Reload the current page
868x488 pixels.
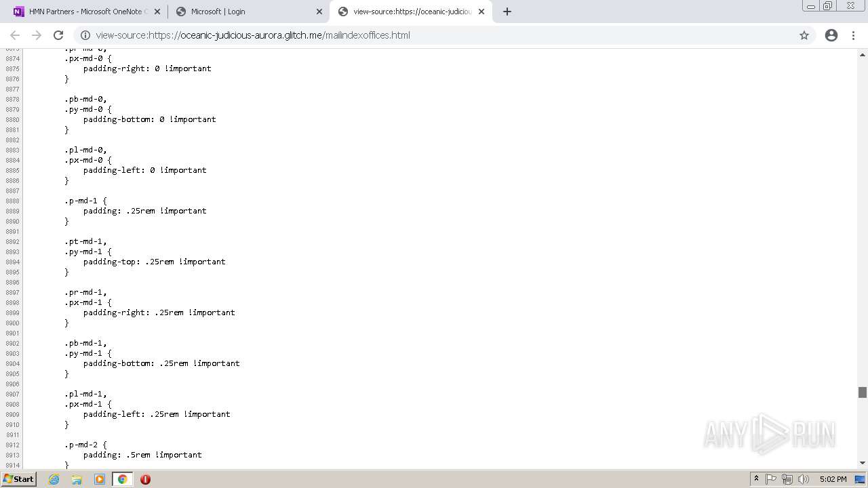pos(58,35)
